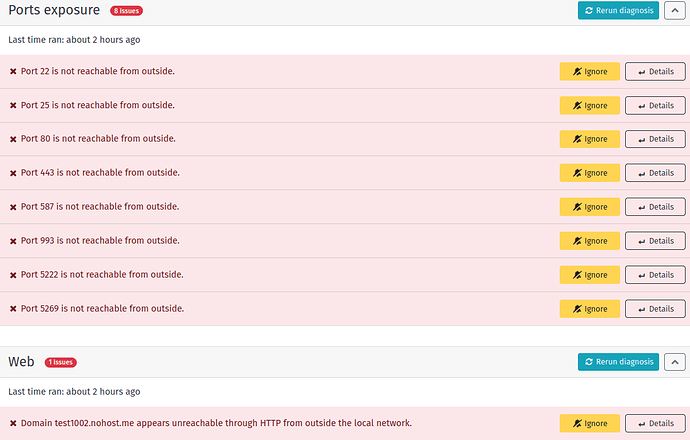Ignore the Port 587 issue
690x440 pixels.
(x=590, y=207)
